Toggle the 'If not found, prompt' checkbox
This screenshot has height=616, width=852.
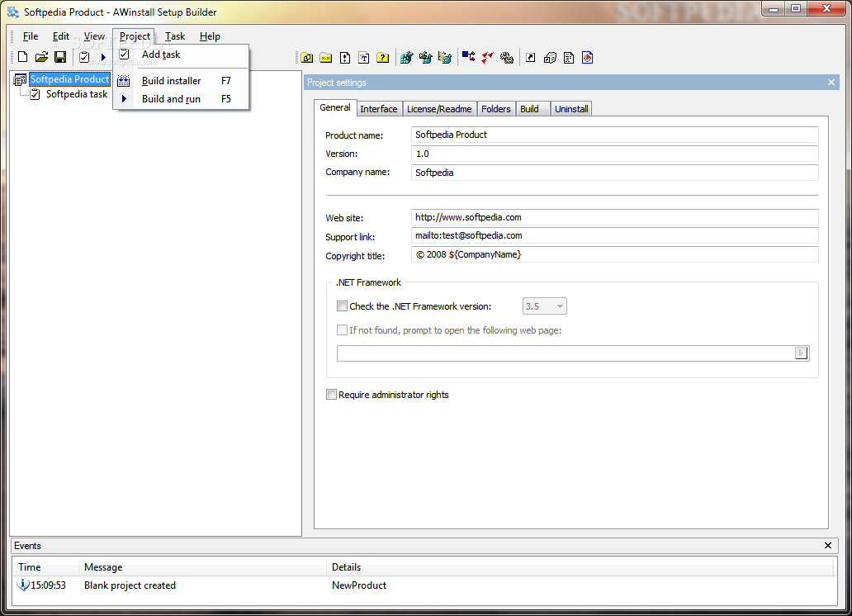tap(342, 330)
